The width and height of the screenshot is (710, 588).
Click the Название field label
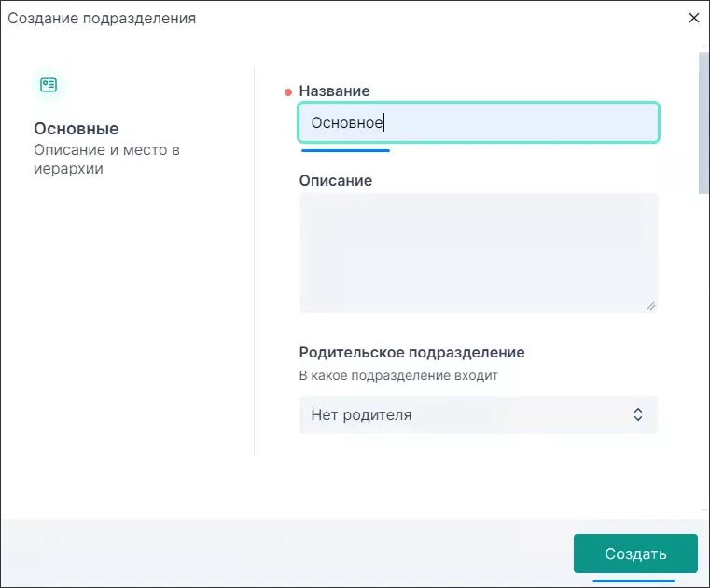tap(334, 91)
